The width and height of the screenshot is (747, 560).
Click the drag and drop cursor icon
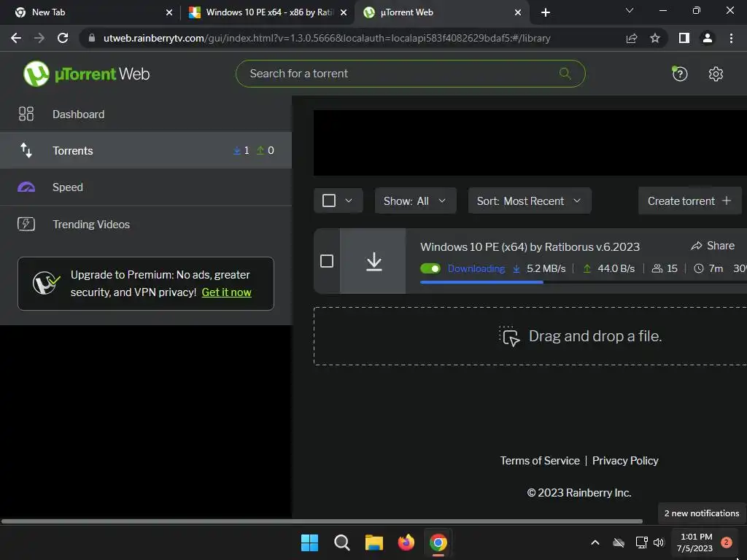point(509,336)
